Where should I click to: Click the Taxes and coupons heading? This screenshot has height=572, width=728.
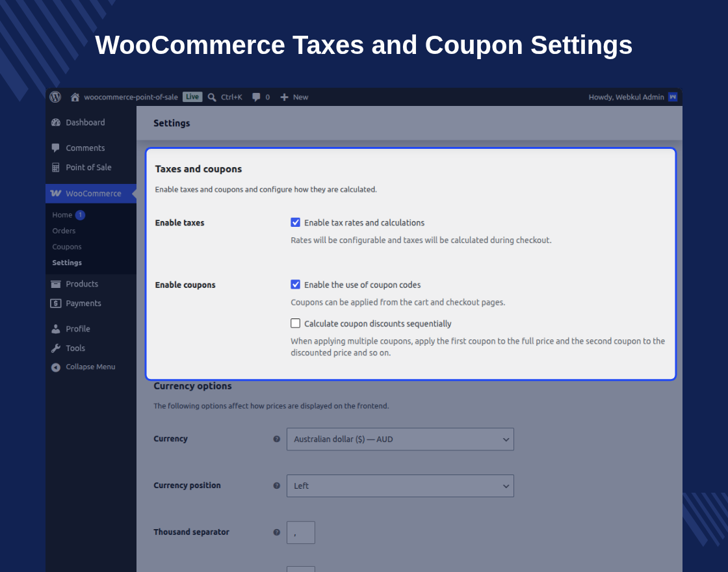coord(198,169)
